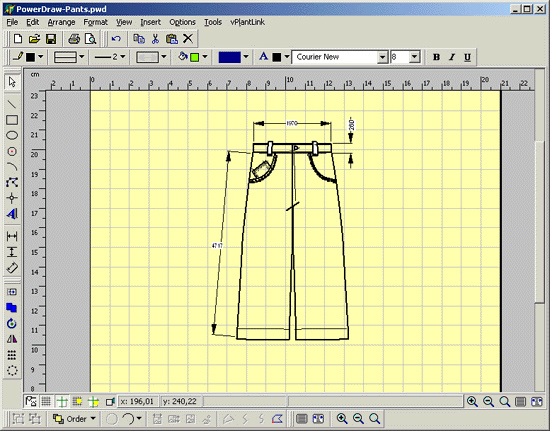Viewport: 550px width, 431px height.
Task: Select the Arc tool
Action: click(x=12, y=167)
